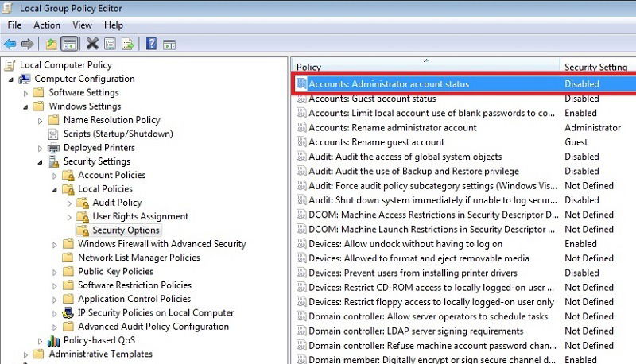Screen dimensions: 636x364
Task: Click the Up one level folder icon
Action: (51, 44)
